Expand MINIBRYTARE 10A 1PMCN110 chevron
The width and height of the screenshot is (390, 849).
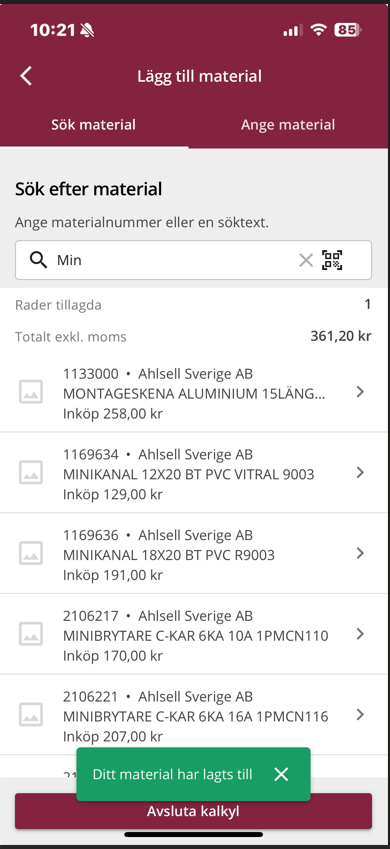(x=360, y=634)
